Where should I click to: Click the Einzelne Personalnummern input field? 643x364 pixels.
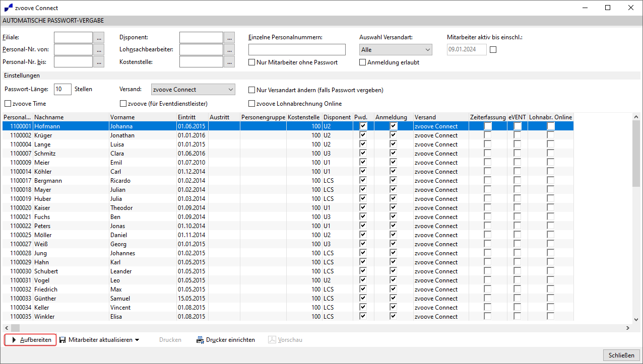(297, 49)
